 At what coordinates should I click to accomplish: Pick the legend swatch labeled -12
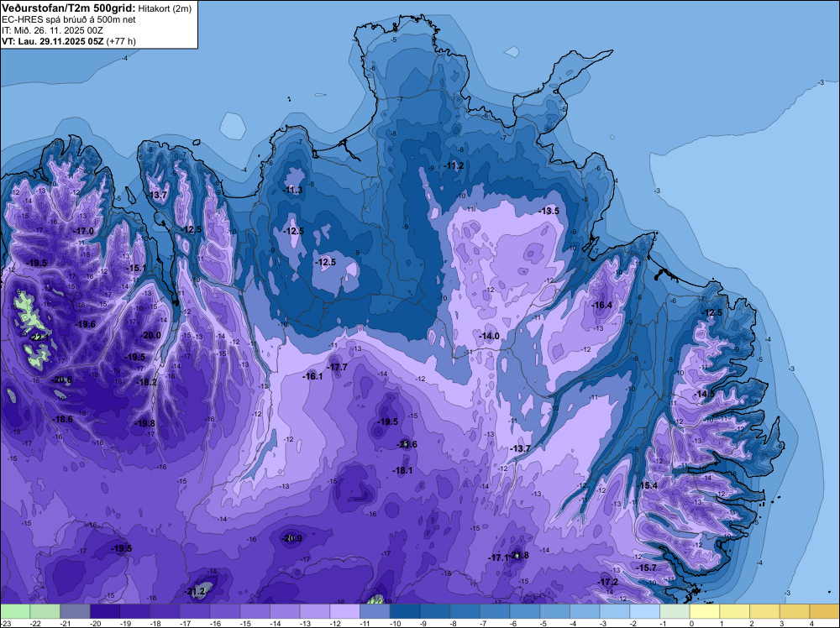[x=345, y=611]
